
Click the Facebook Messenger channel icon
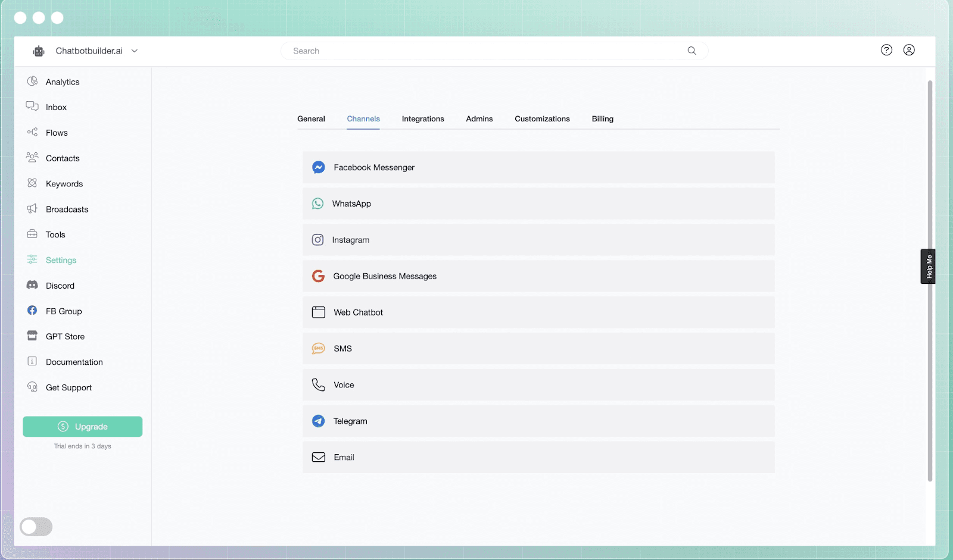[x=319, y=167]
